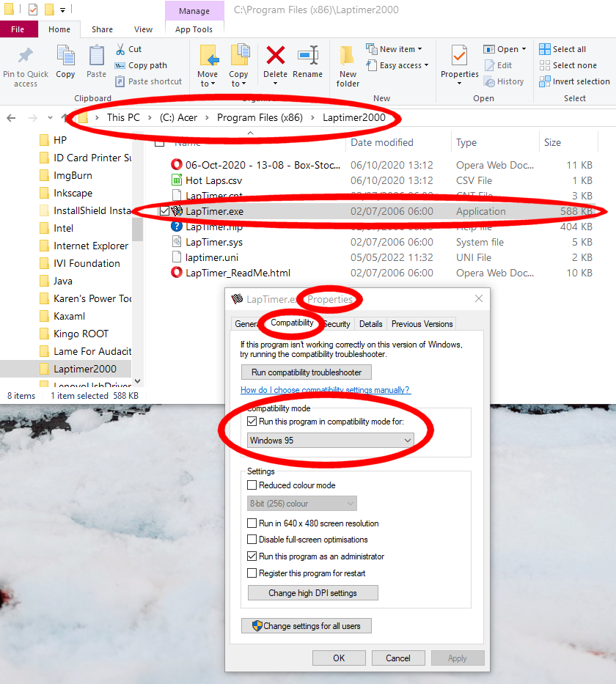Create a New folder from ribbon
Screen dimensions: 616x684
point(348,57)
